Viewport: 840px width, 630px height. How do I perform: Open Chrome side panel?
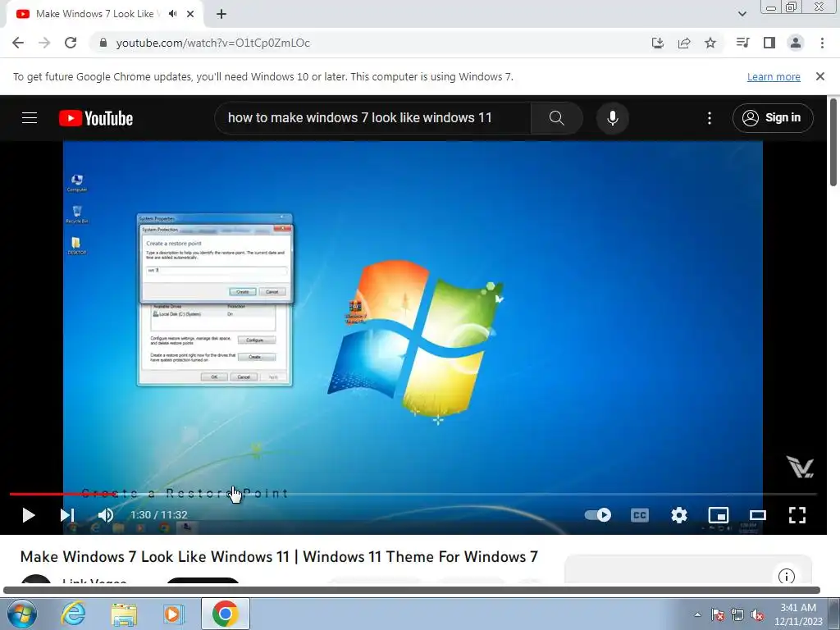pyautogui.click(x=769, y=43)
